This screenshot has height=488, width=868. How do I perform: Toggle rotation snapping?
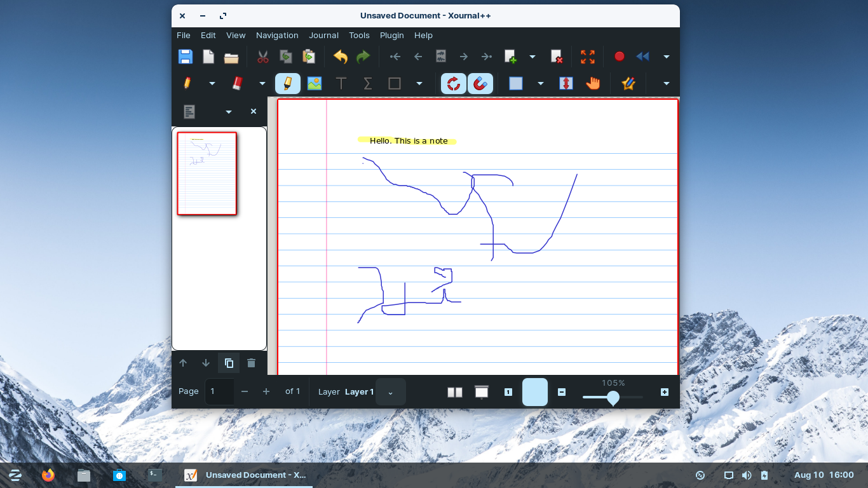(x=454, y=83)
